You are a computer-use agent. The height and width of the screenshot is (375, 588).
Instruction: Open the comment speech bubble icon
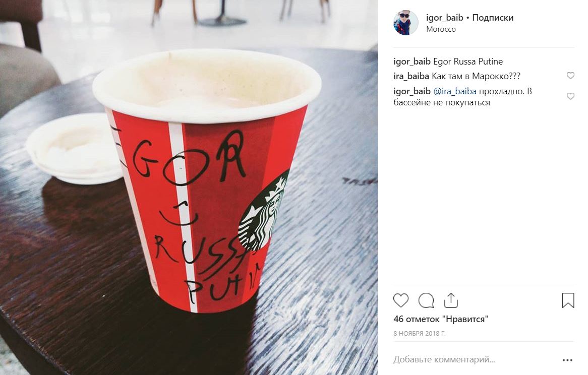(x=426, y=300)
